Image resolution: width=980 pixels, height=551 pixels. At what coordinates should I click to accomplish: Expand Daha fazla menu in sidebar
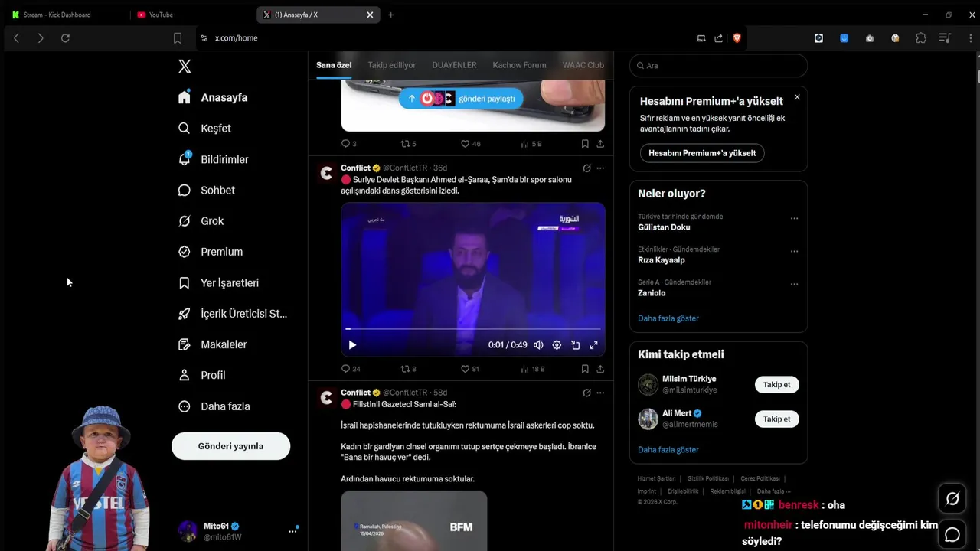click(x=214, y=406)
